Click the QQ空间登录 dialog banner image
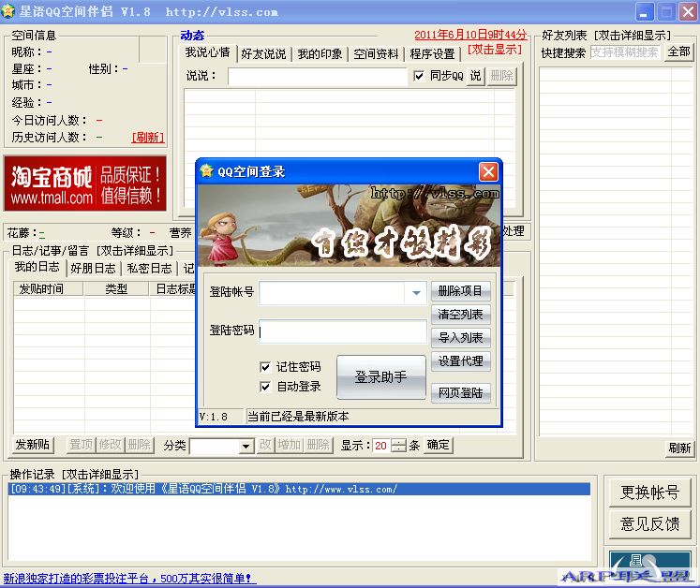700x588 pixels. [x=350, y=226]
